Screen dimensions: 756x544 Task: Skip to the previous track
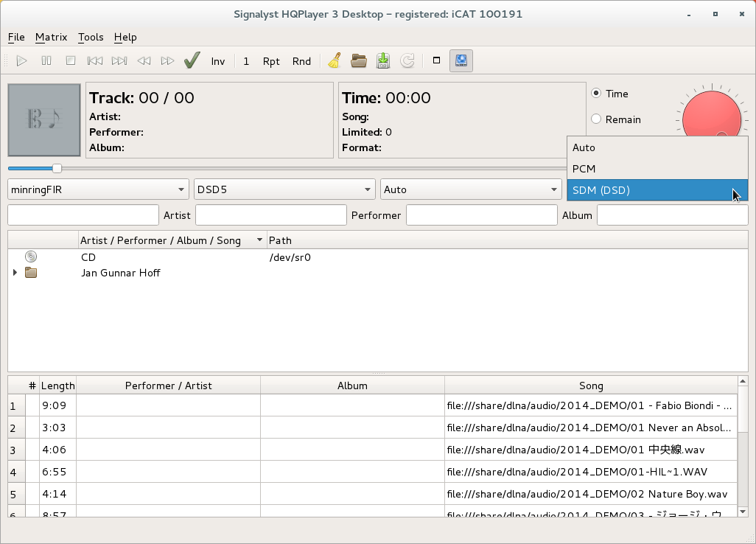point(95,60)
